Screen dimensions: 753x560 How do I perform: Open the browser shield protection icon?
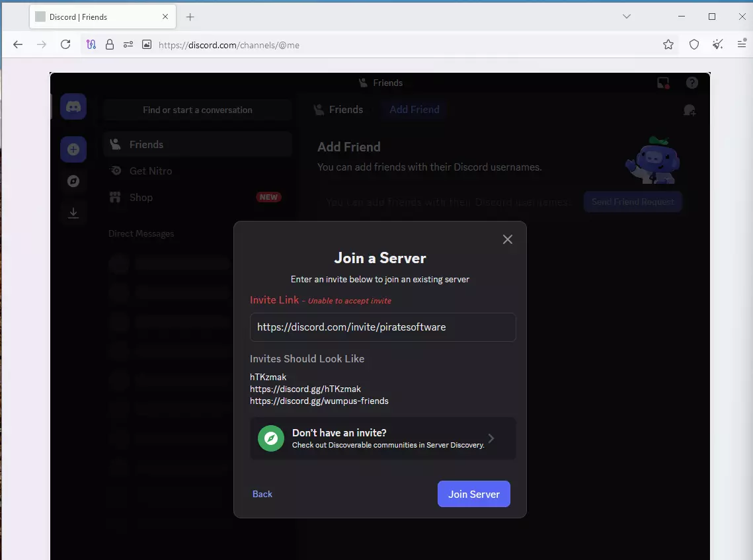[694, 45]
